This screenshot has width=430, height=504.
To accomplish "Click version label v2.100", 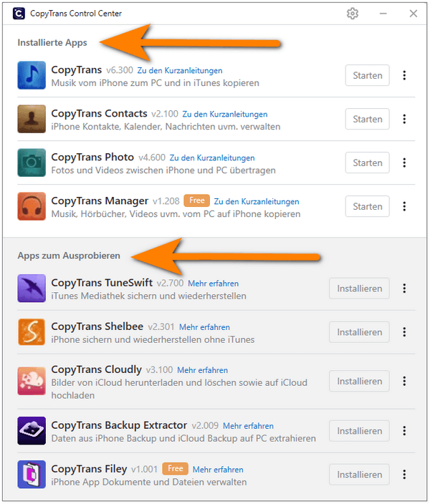I will 165,114.
